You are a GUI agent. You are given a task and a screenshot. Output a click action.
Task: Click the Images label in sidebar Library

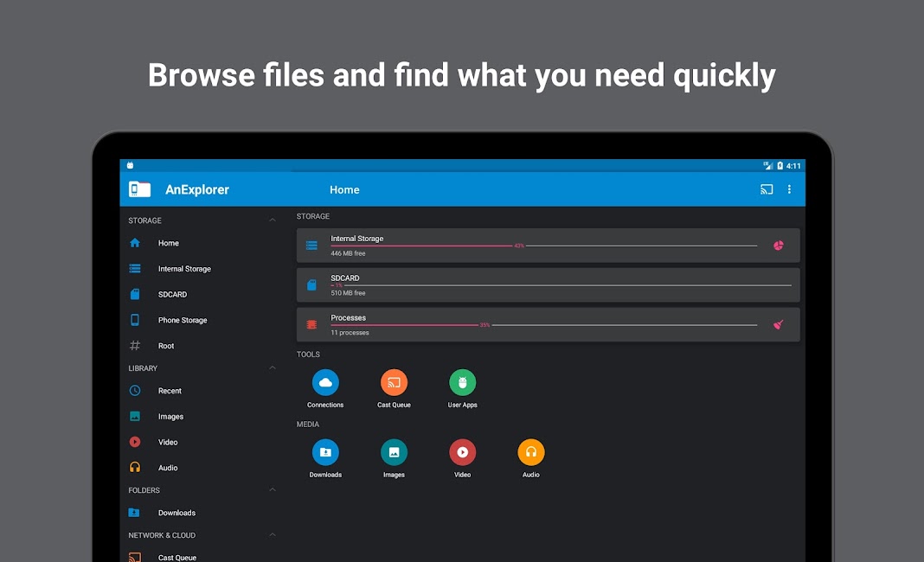(171, 417)
